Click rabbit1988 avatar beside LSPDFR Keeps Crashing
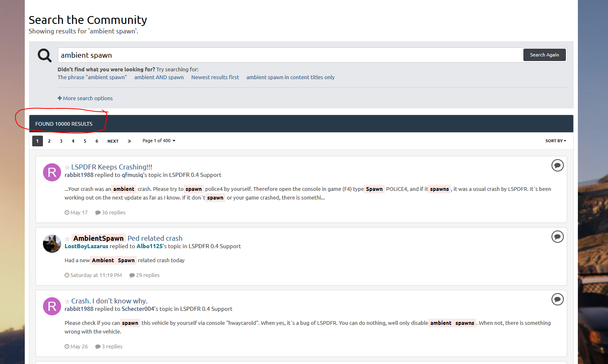 pos(52,172)
